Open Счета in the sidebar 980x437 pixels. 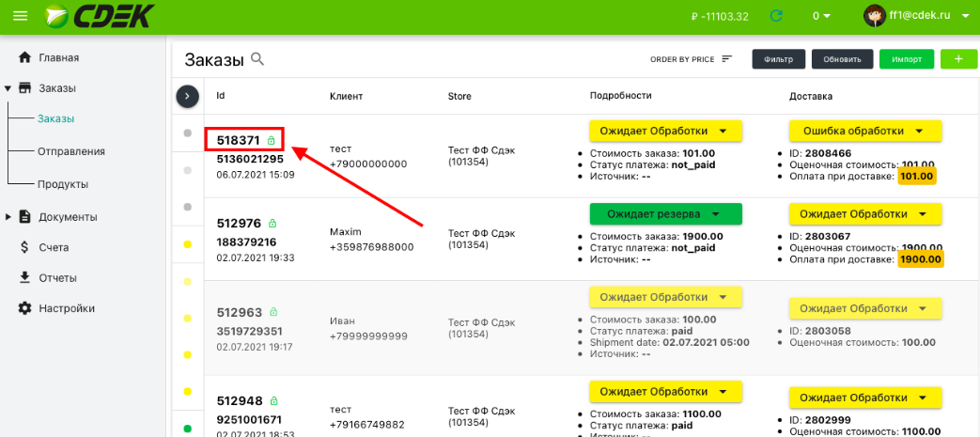tap(54, 248)
